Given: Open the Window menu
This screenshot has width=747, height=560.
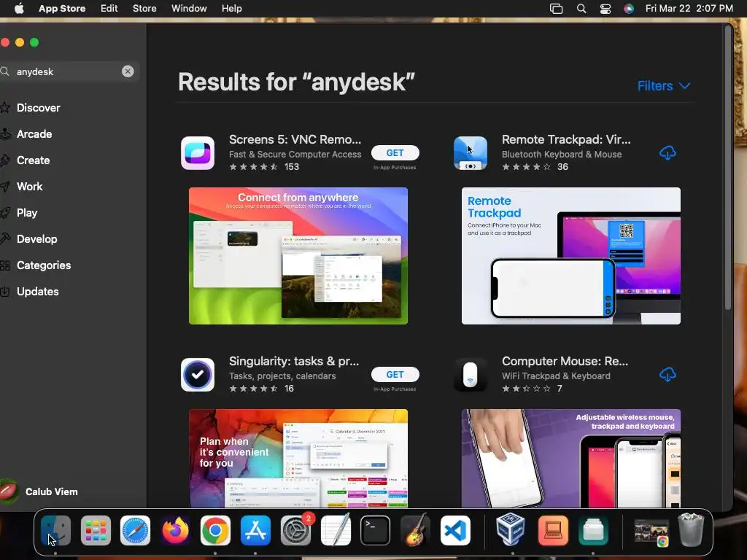Looking at the screenshot, I should [189, 9].
